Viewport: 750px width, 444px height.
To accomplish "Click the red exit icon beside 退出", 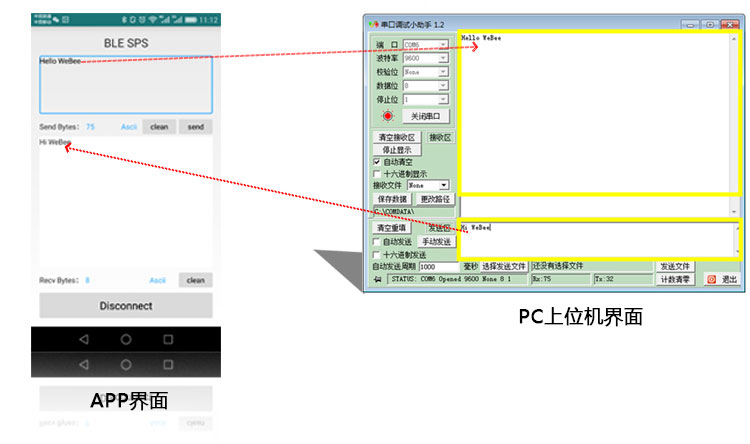I will tap(712, 279).
